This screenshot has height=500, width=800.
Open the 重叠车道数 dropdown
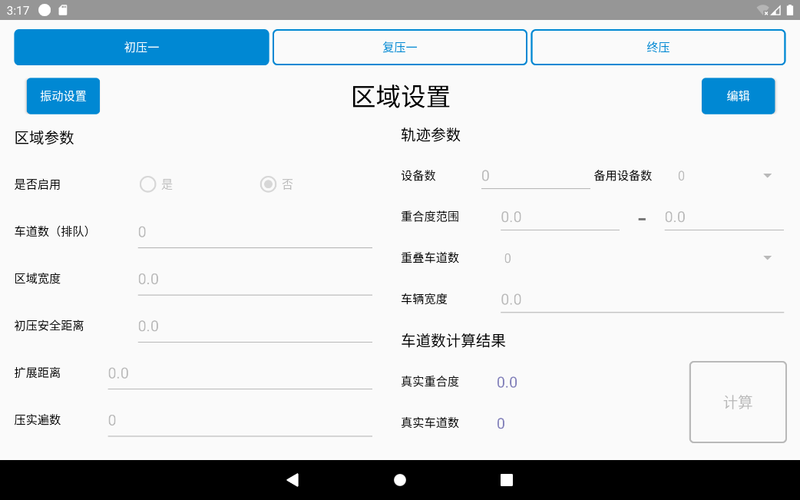click(x=642, y=258)
